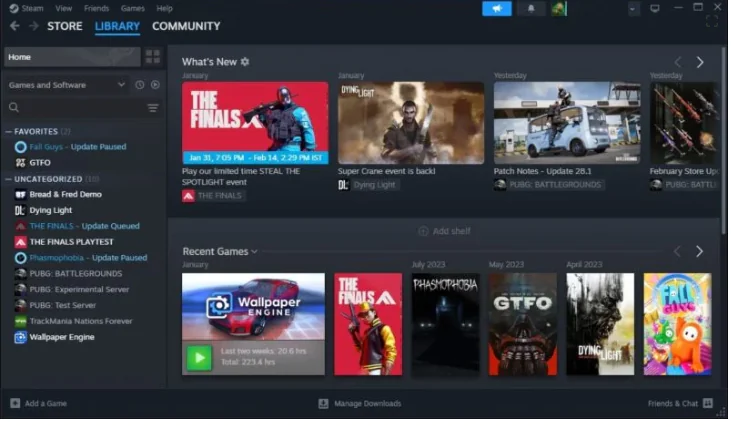This screenshot has height=427, width=731.
Task: Click Add shelf
Action: tap(444, 231)
